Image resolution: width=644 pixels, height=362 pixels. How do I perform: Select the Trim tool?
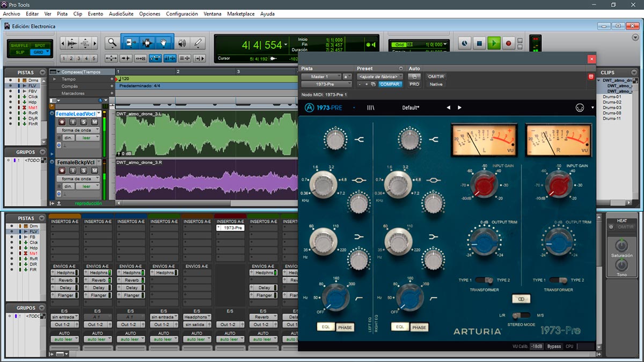[x=131, y=43]
